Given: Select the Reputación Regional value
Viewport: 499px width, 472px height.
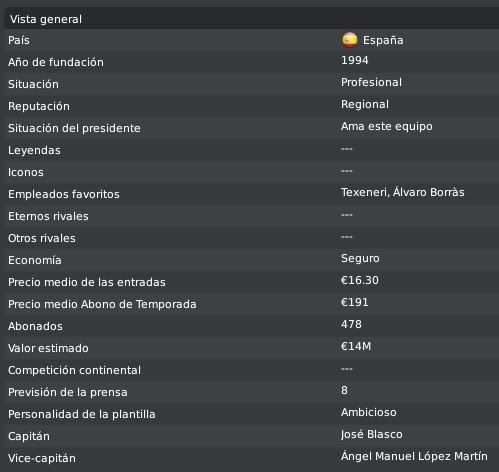Looking at the screenshot, I should pos(365,104).
